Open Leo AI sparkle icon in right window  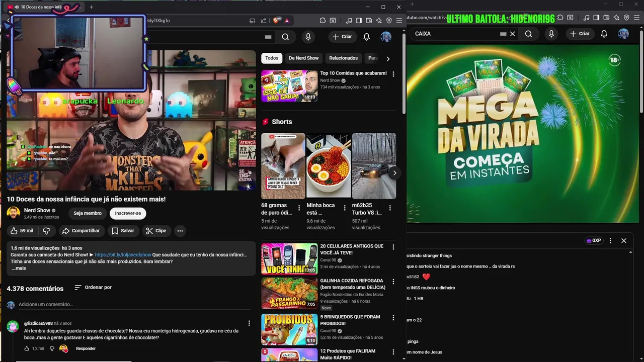click(x=616, y=18)
